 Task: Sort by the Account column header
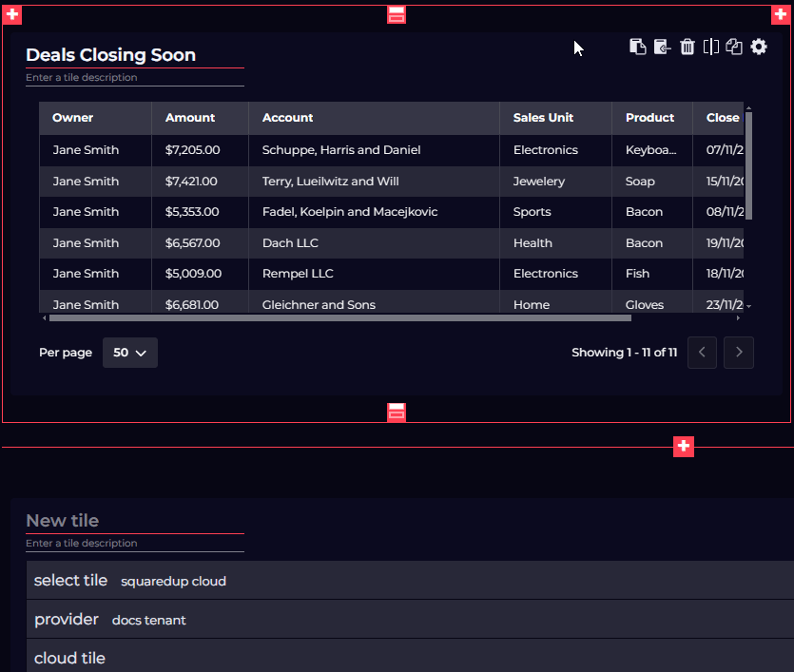[375, 118]
